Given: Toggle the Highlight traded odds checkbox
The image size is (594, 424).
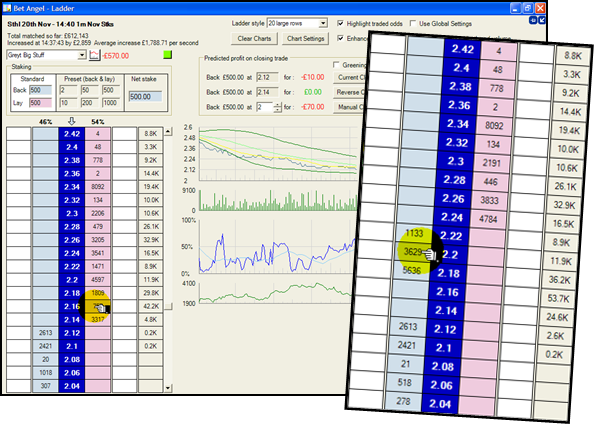Looking at the screenshot, I should [340, 23].
